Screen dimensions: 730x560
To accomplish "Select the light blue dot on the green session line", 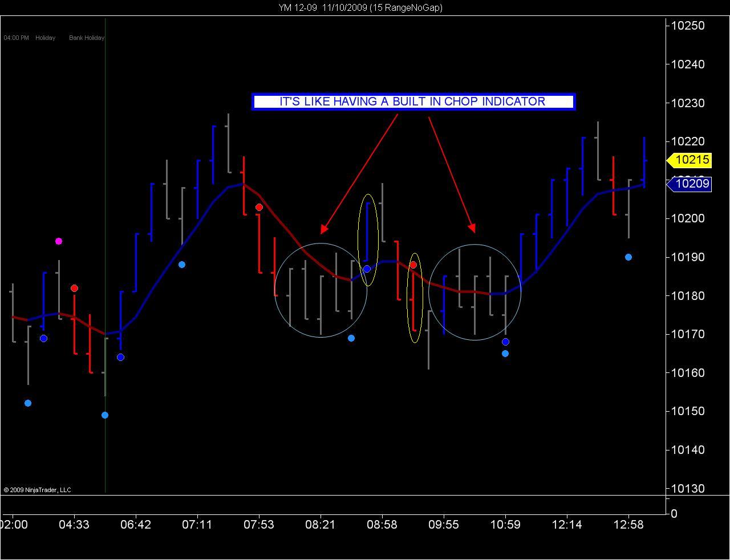I will click(x=105, y=415).
